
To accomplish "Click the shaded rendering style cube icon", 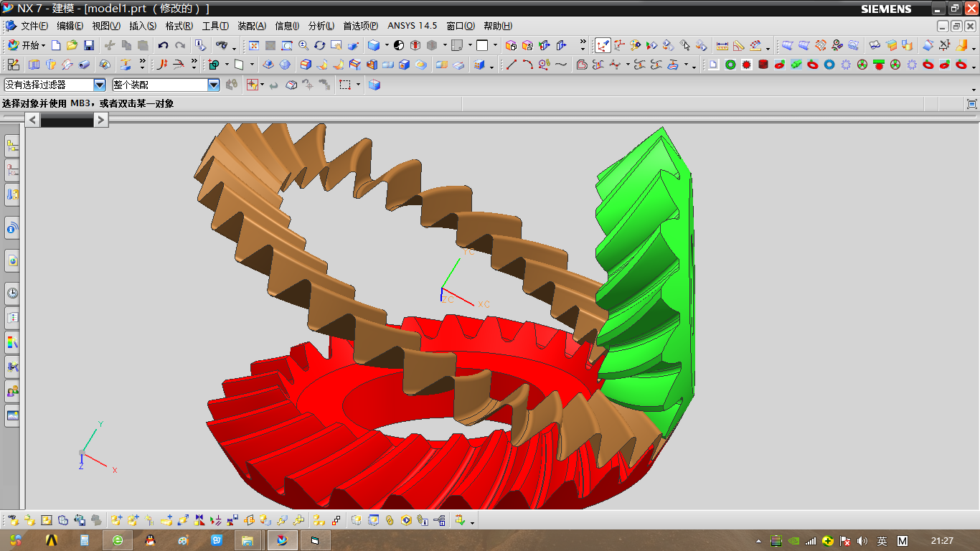I will point(374,45).
